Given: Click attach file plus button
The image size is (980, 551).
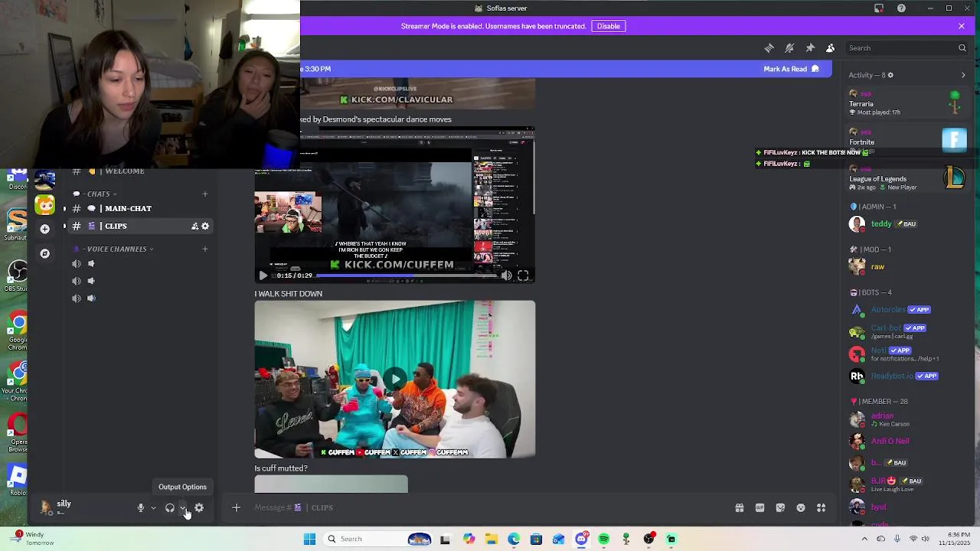Looking at the screenshot, I should (236, 508).
